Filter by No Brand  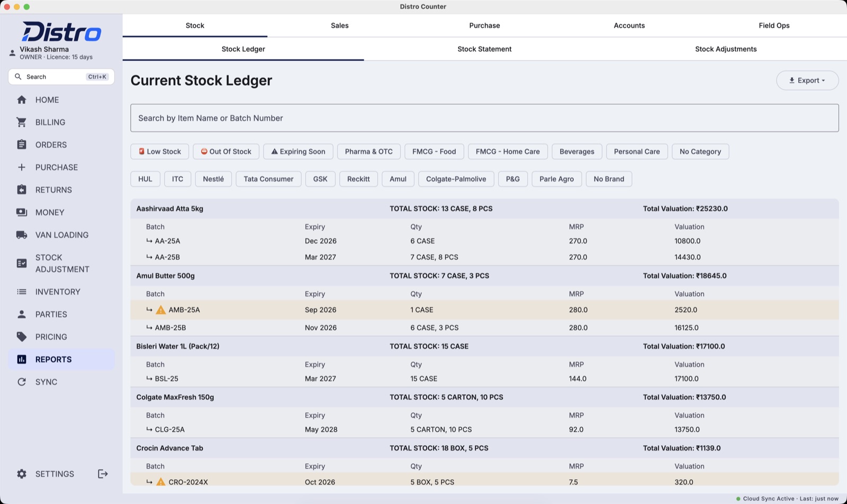609,179
